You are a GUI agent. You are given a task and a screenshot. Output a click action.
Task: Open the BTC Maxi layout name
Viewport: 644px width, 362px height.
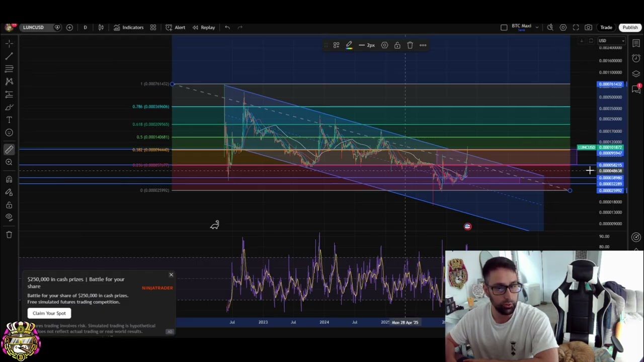(x=521, y=27)
